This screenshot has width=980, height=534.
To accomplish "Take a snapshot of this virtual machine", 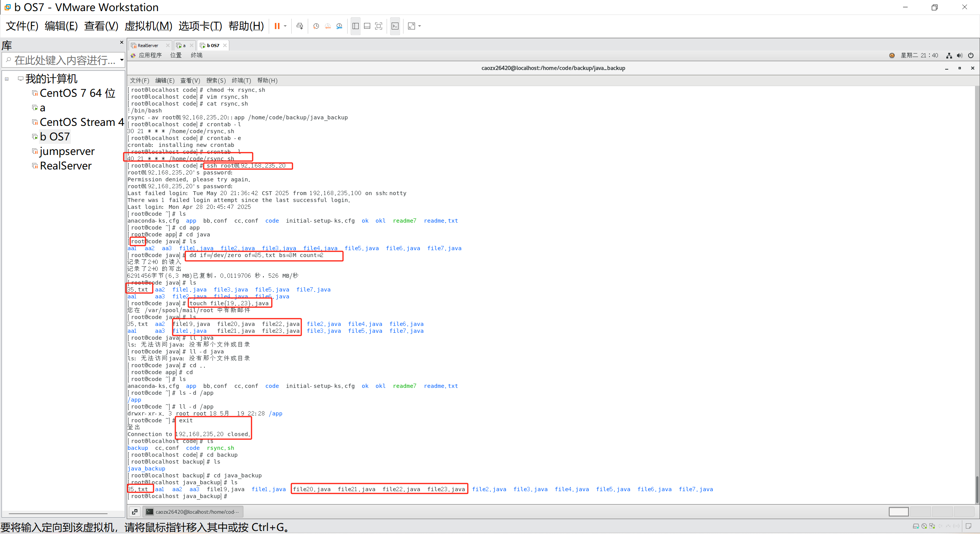I will click(316, 26).
